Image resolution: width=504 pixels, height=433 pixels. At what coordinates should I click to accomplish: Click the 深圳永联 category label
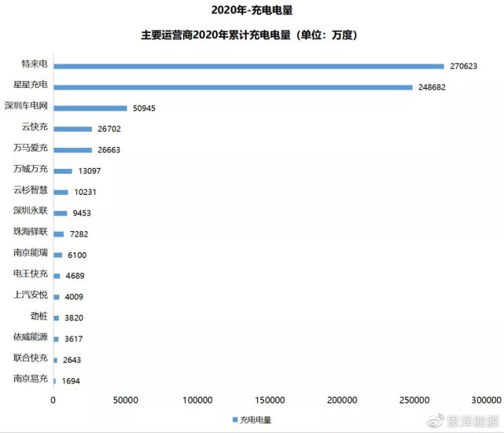30,211
